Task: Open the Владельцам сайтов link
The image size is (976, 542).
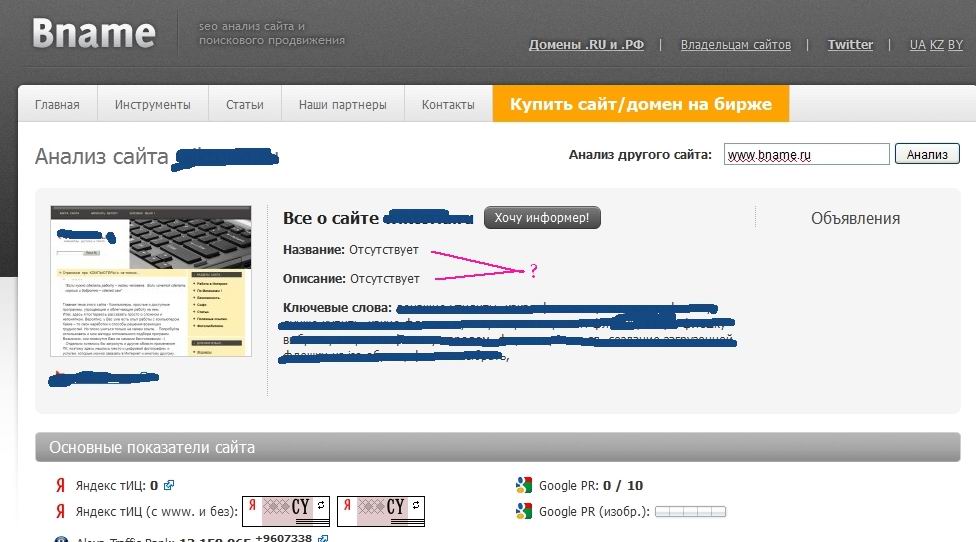Action: pos(736,45)
